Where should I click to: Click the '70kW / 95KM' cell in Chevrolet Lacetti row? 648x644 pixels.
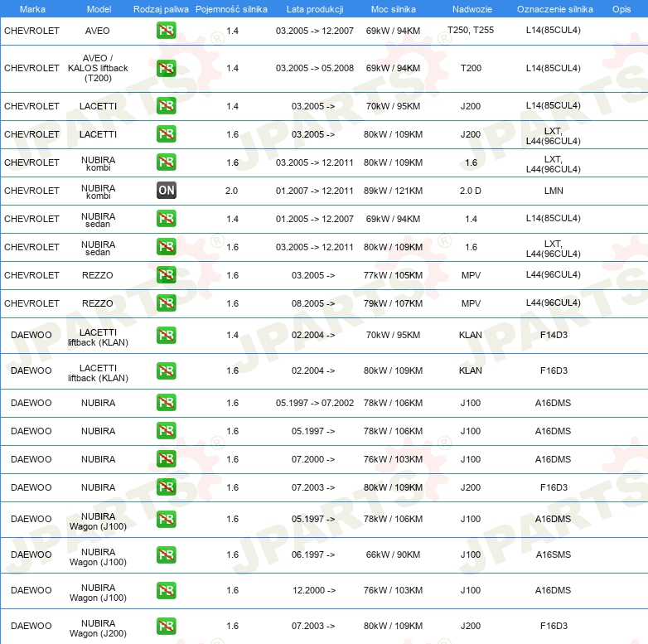click(393, 106)
